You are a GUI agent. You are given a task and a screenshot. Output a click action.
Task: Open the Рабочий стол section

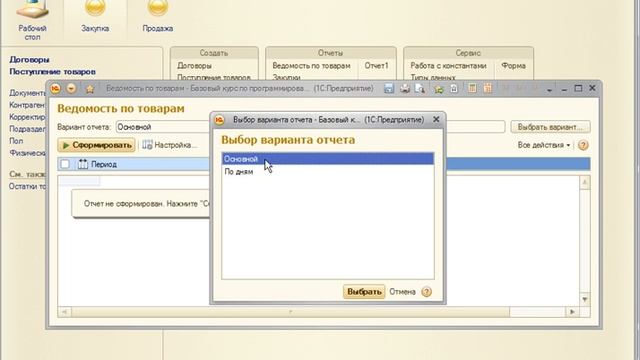click(32, 20)
